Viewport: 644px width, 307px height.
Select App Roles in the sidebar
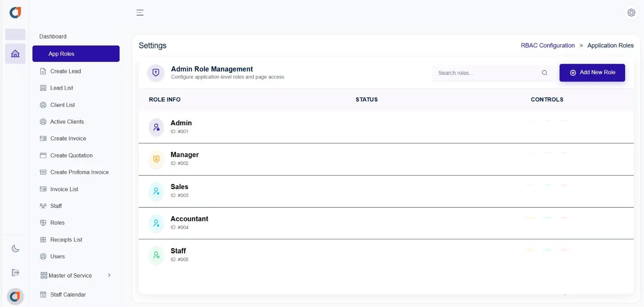tap(76, 54)
